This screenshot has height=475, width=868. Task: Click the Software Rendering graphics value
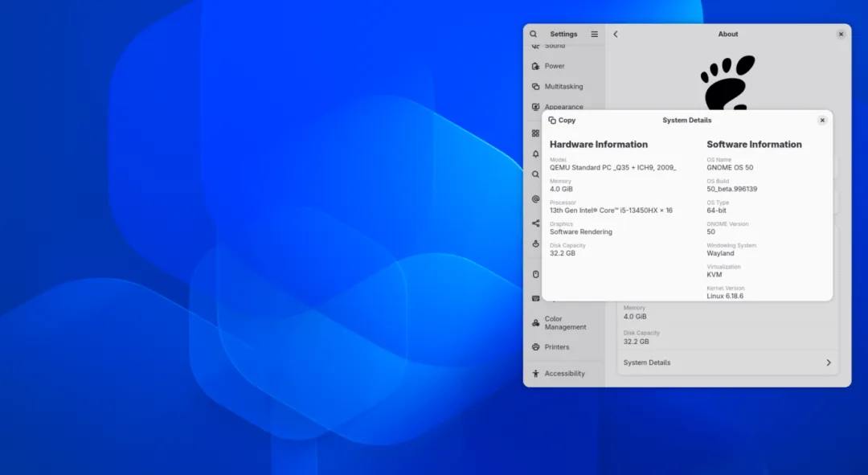click(x=581, y=232)
